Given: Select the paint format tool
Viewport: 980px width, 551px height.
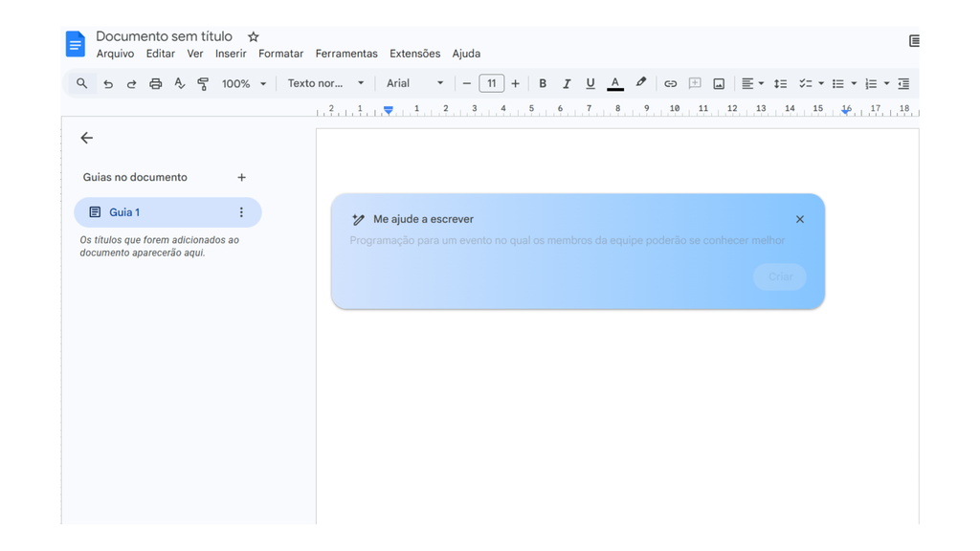Looking at the screenshot, I should click(x=202, y=83).
